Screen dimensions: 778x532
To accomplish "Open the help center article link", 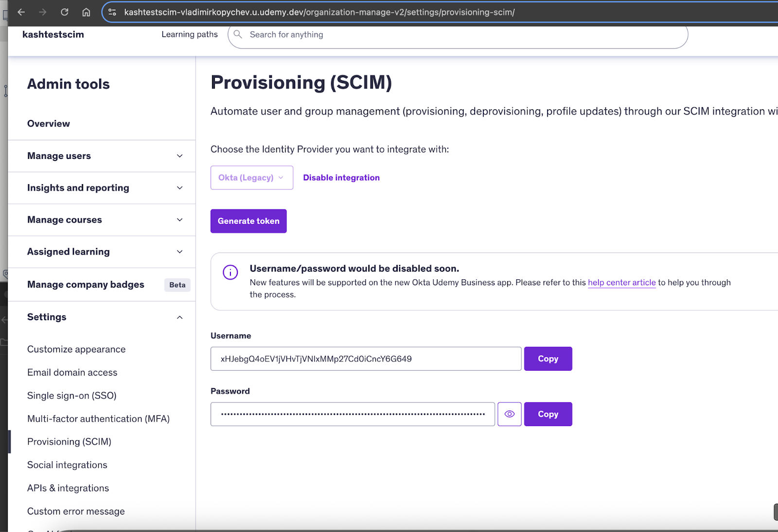I will pyautogui.click(x=621, y=282).
